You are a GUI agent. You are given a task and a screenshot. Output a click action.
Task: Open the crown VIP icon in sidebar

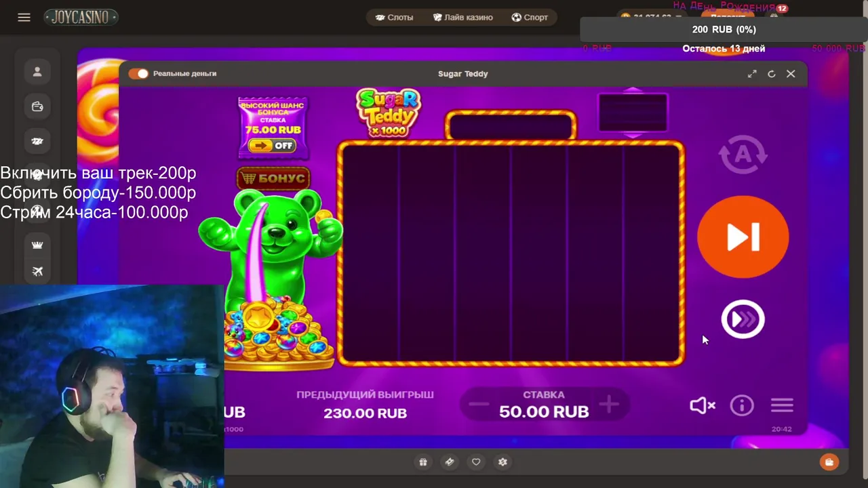37,245
